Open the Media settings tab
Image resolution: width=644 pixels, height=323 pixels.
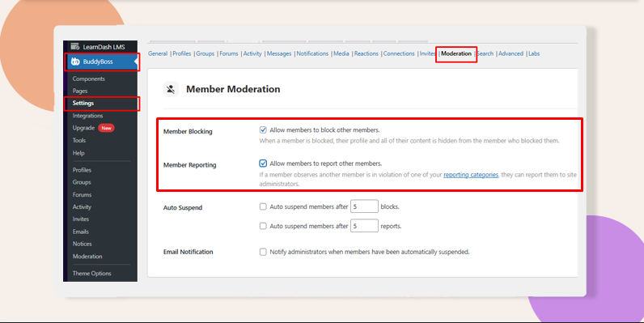pyautogui.click(x=341, y=53)
